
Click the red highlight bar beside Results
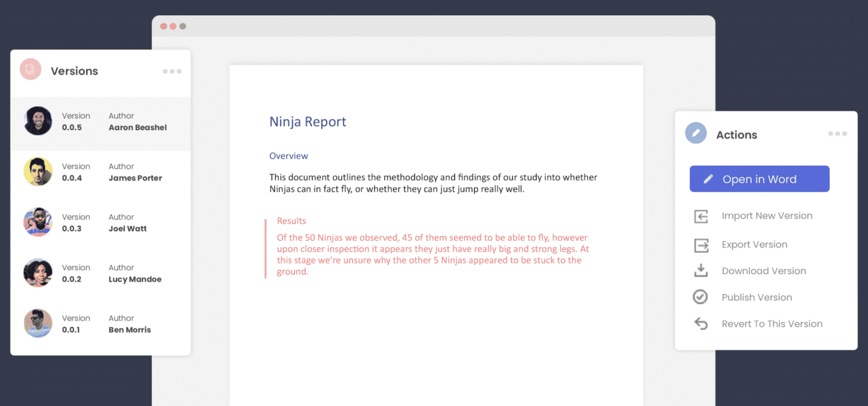[x=266, y=245]
